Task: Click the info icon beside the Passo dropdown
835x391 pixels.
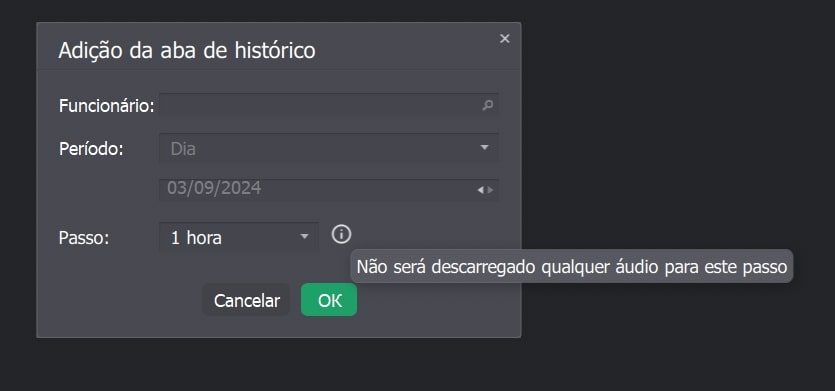Action: tap(341, 234)
